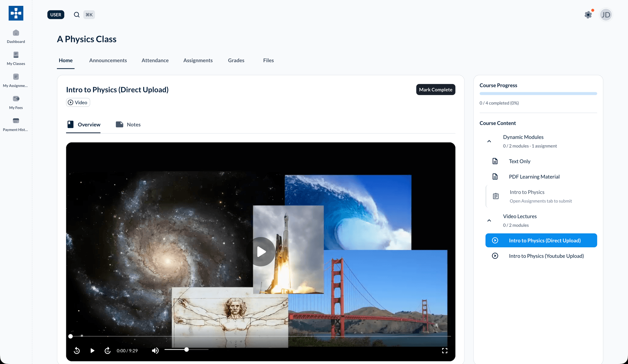Open My Fees in the sidebar

click(x=16, y=103)
